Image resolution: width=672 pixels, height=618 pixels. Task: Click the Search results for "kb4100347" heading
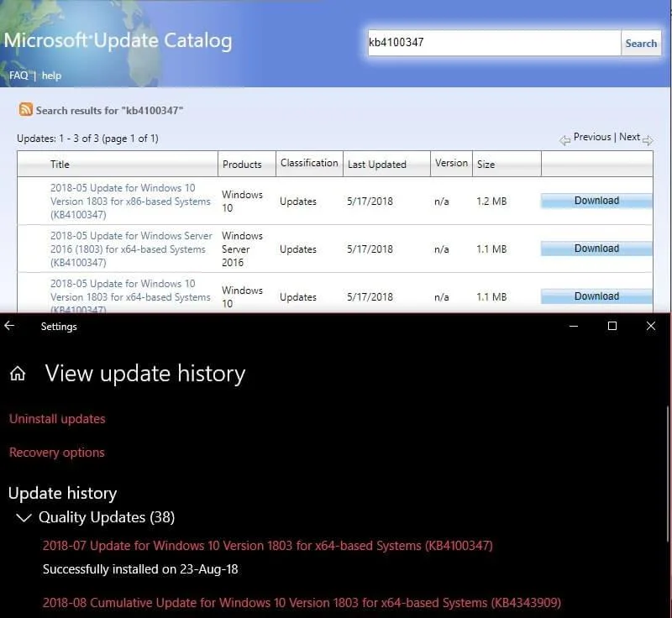pyautogui.click(x=109, y=111)
